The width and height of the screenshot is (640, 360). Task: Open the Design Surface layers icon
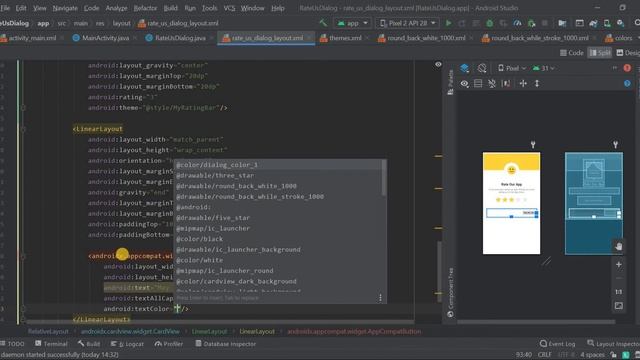pyautogui.click(x=464, y=68)
